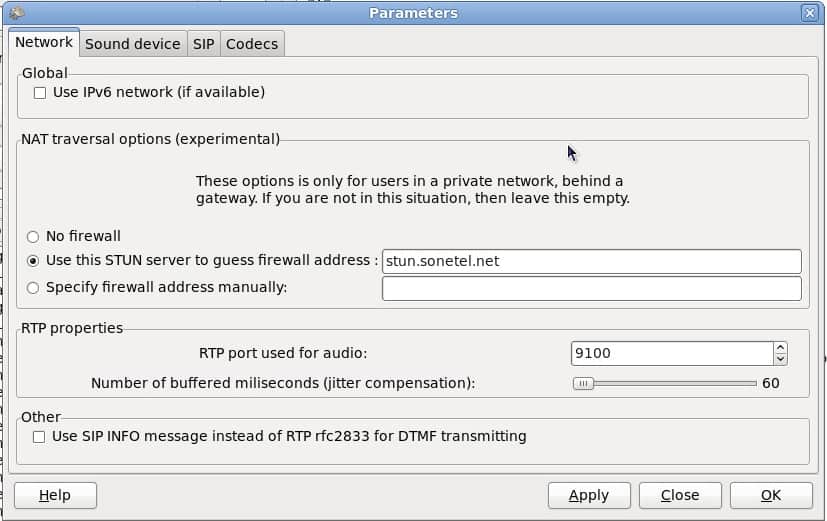Screen dimensions: 827x521
Task: Click the STUN server address field
Action: [x=591, y=261]
